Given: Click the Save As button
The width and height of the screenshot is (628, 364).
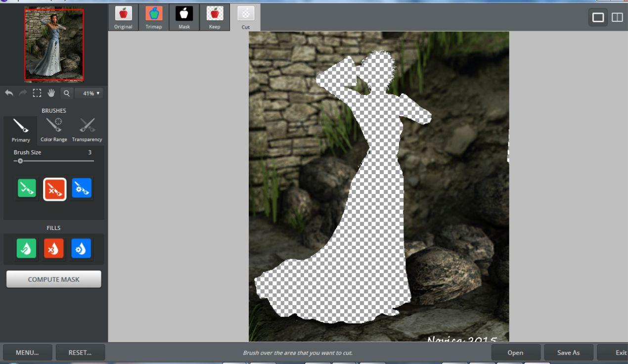Looking at the screenshot, I should click(x=568, y=353).
